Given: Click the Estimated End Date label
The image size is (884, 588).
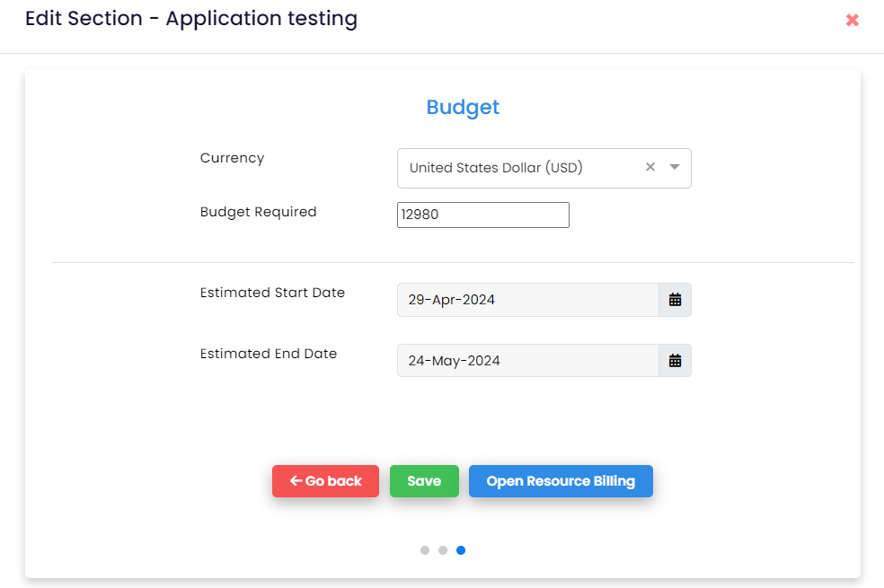Looking at the screenshot, I should (269, 354).
